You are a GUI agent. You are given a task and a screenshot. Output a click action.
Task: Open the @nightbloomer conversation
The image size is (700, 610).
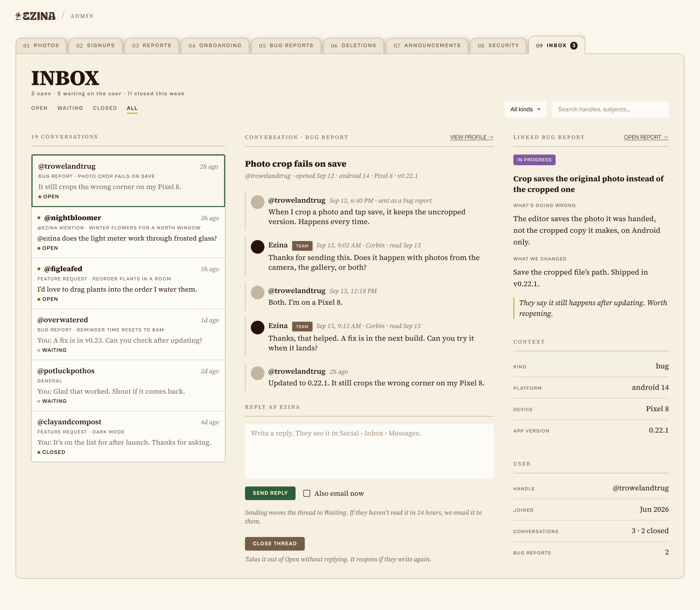pos(128,232)
